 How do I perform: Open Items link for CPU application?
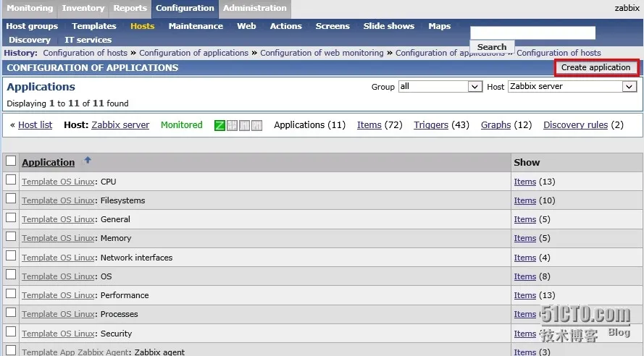click(x=525, y=182)
